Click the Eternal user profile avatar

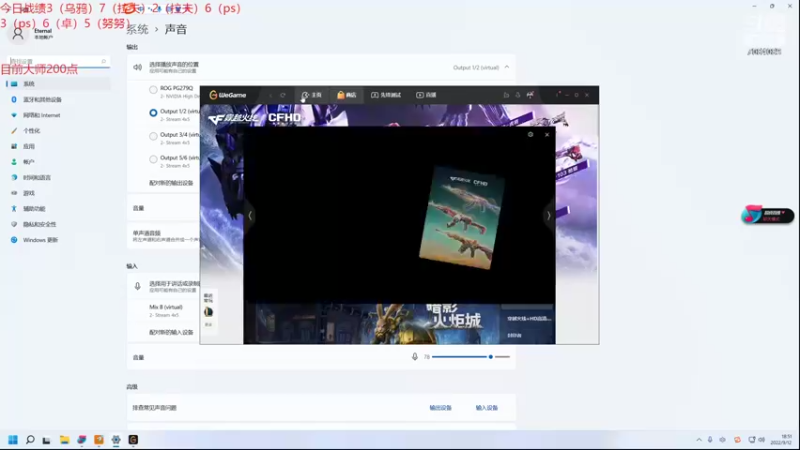point(18,34)
